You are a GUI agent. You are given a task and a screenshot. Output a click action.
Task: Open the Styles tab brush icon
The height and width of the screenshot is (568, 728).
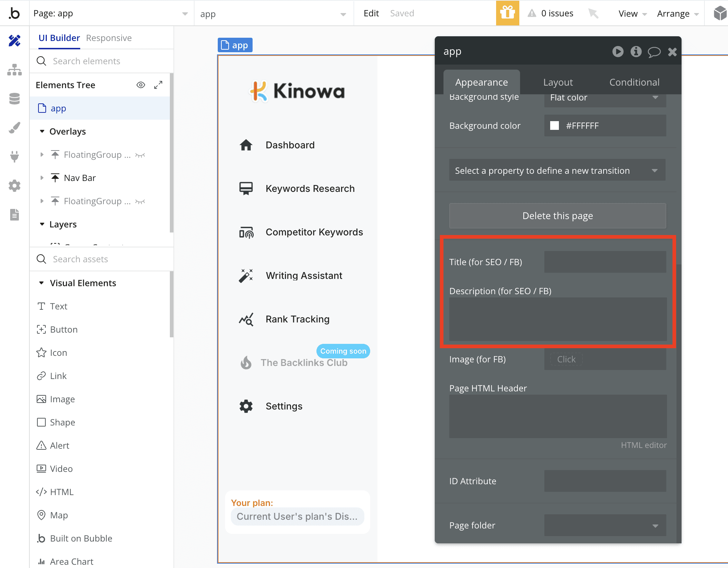15,128
